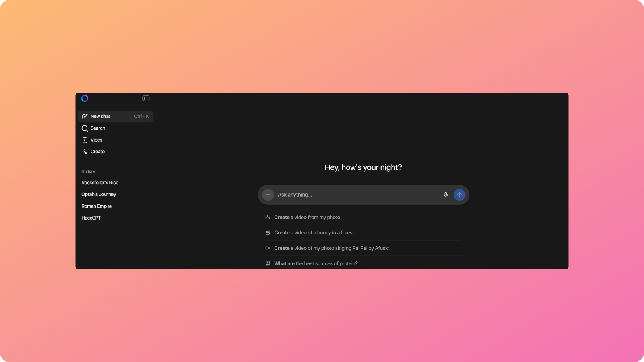Image resolution: width=644 pixels, height=362 pixels.
Task: Select the best sources of protein prompt
Action: (316, 263)
